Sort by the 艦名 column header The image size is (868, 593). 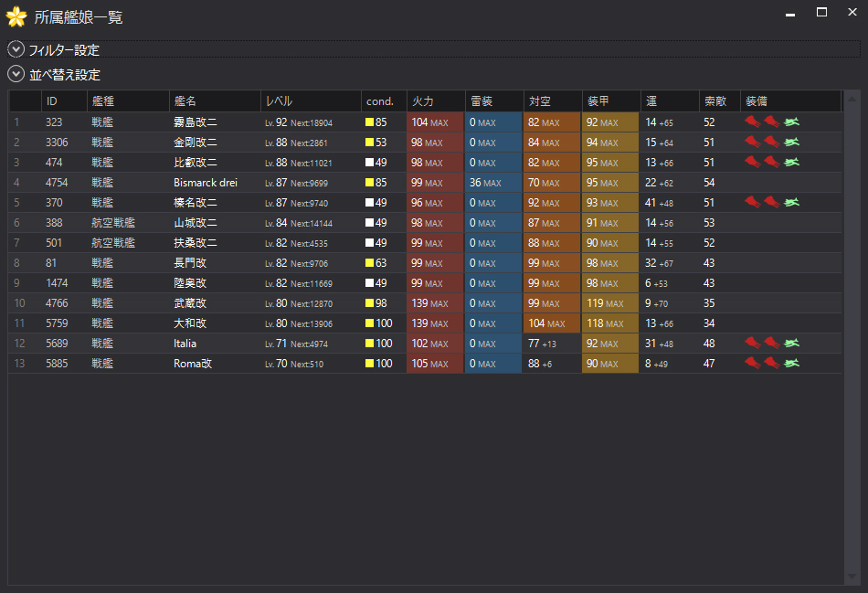pyautogui.click(x=215, y=101)
